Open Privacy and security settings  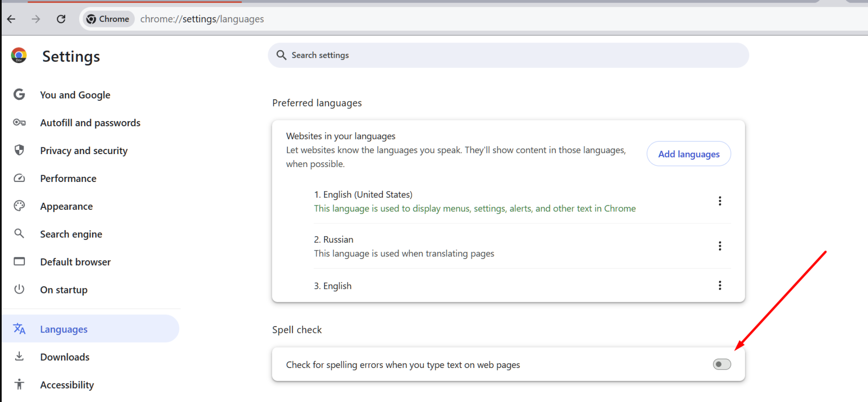[84, 151]
